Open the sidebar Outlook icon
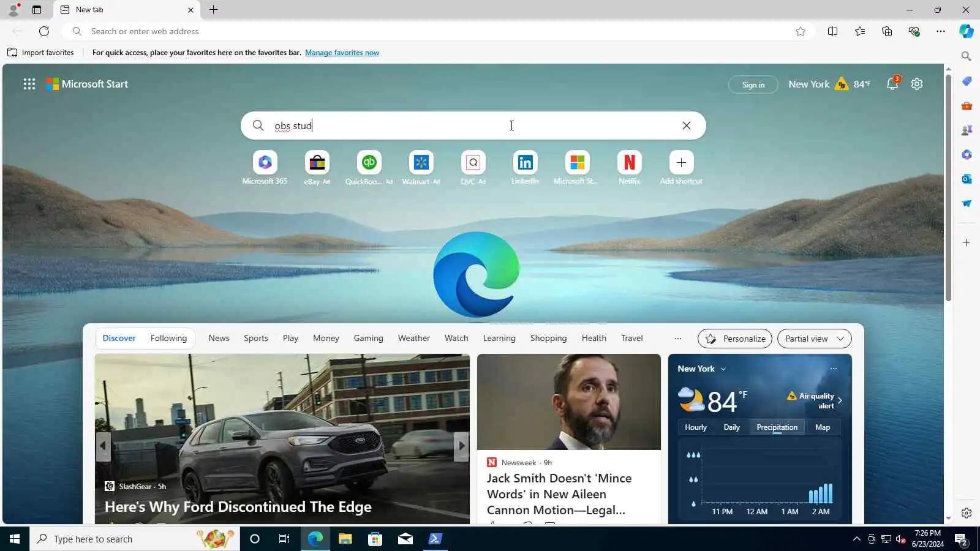Screen dimensions: 980x551 coord(967,179)
